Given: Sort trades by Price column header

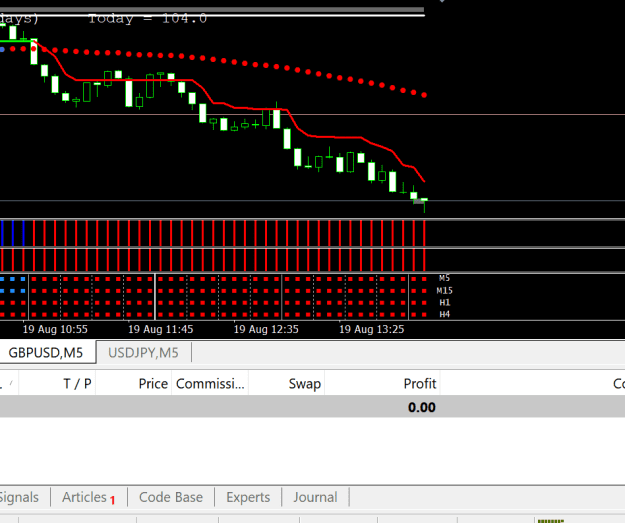Looking at the screenshot, I should pyautogui.click(x=134, y=383).
